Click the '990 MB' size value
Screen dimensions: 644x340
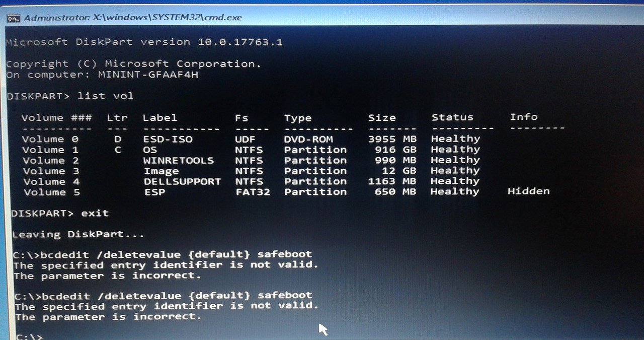pyautogui.click(x=396, y=160)
